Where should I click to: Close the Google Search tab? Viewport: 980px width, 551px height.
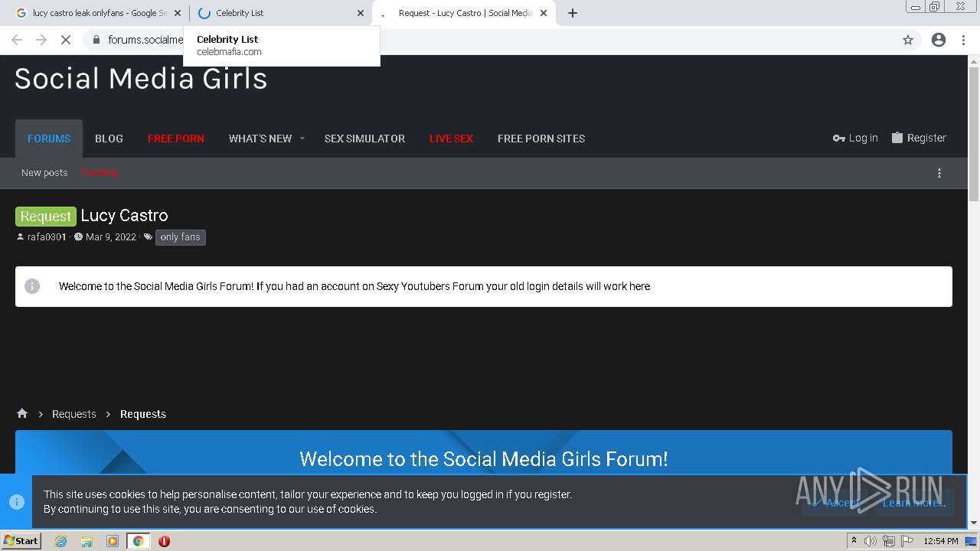pyautogui.click(x=178, y=13)
